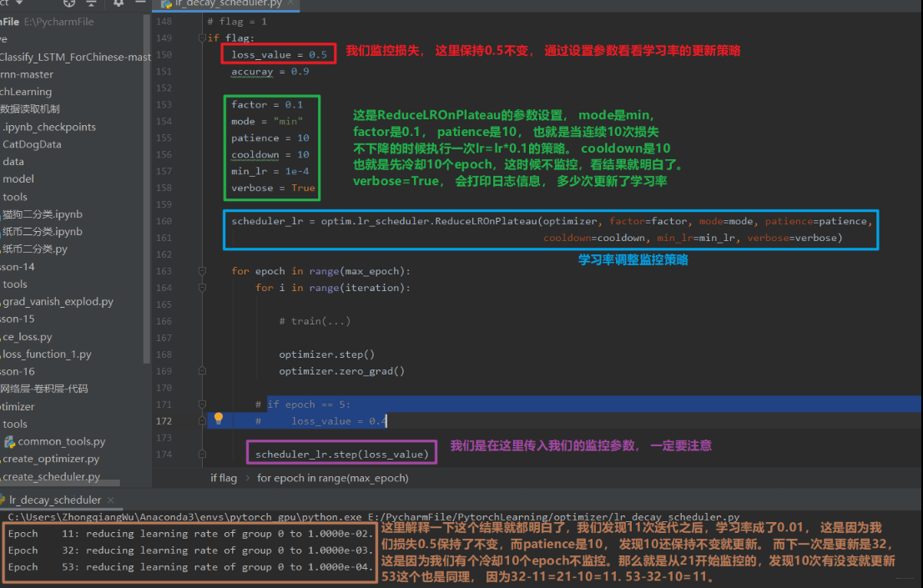
Task: Select the CatDogData folder
Action: pos(32,144)
